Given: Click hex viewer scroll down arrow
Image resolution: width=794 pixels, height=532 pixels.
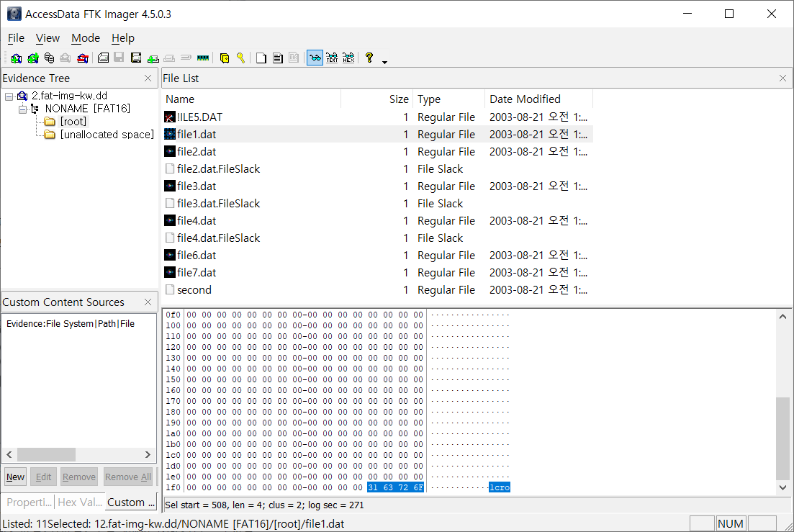Looking at the screenshot, I should click(x=782, y=487).
